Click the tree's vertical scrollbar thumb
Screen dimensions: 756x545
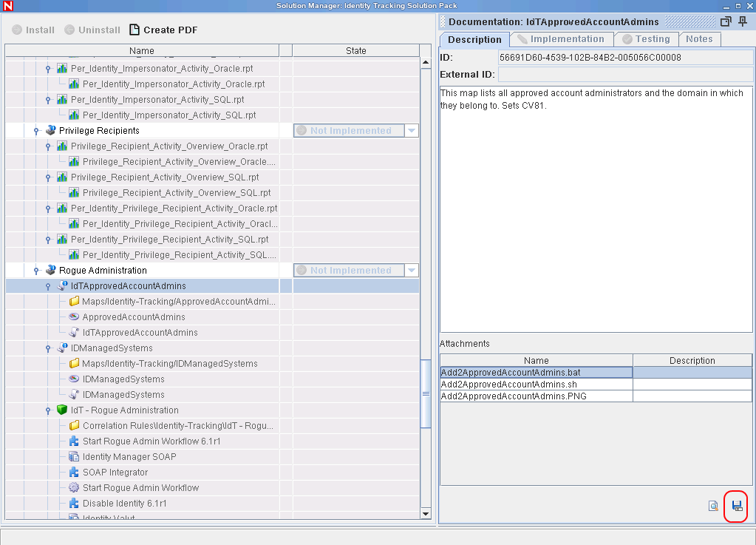click(x=426, y=394)
